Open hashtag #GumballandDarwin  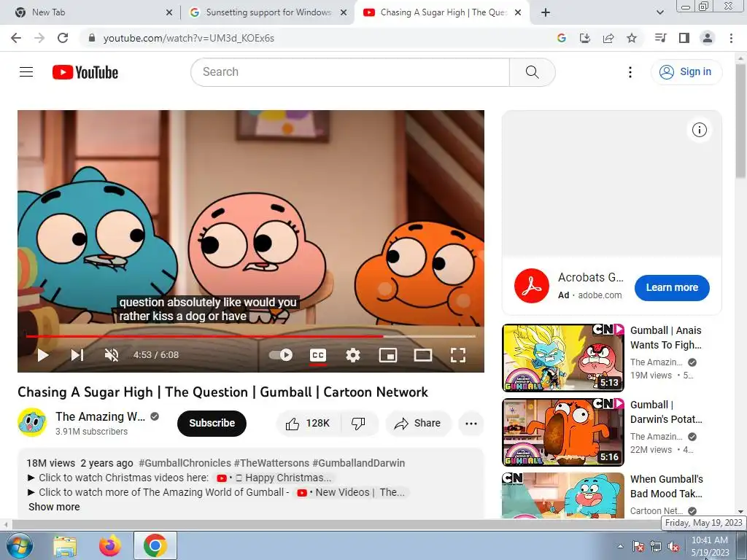click(359, 463)
